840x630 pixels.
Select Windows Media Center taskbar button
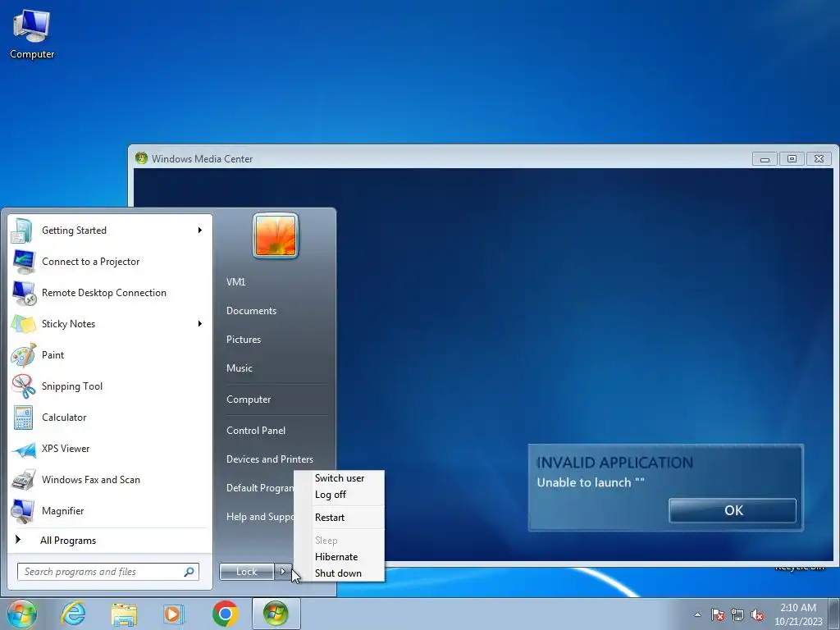click(x=276, y=614)
